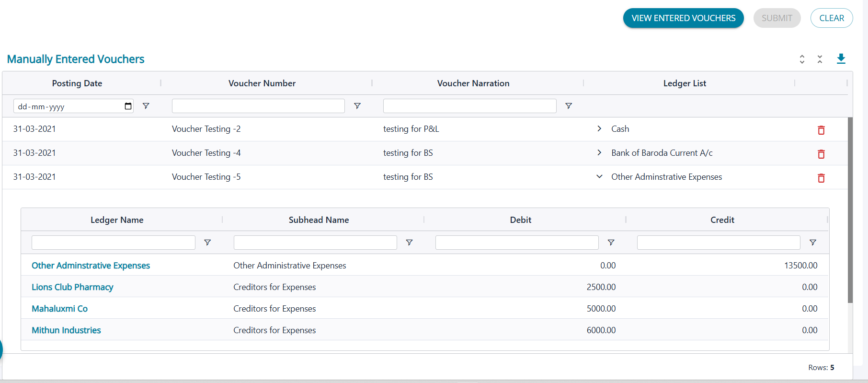Viewport: 868px width, 383px height.
Task: Collapse the Other Adminstrative Expenses row
Action: [x=599, y=176]
